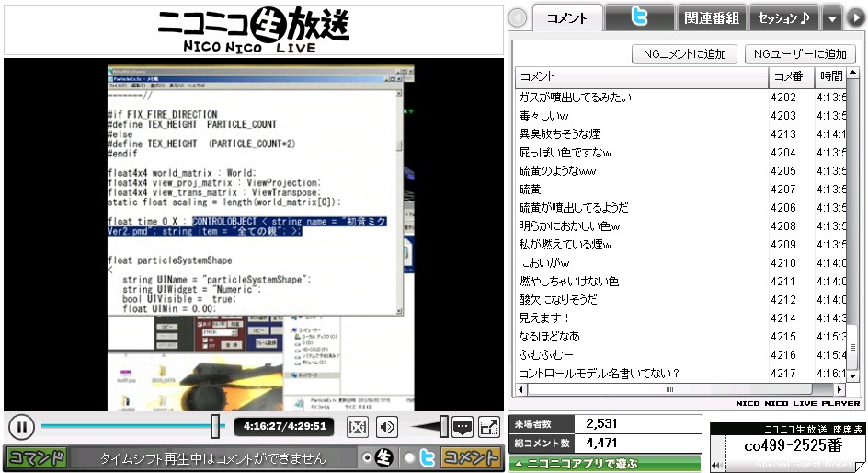Click the total comments value 4,471
868x473 pixels.
tap(601, 443)
